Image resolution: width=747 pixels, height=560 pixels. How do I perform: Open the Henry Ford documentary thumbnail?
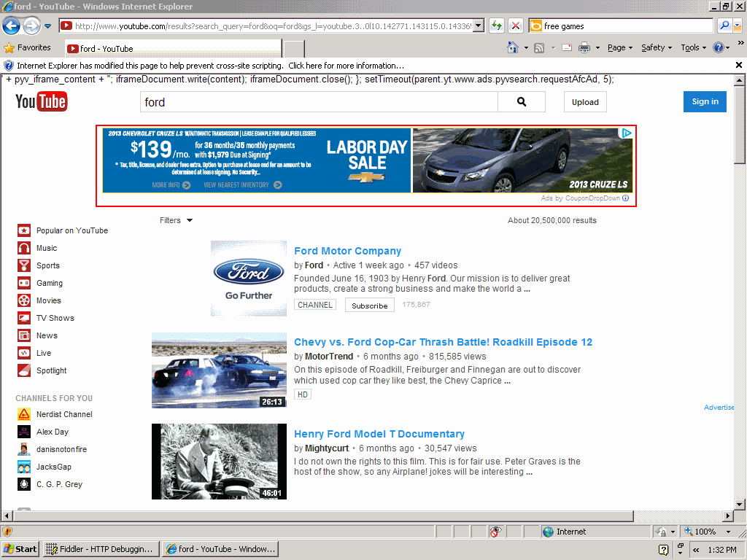pos(219,462)
